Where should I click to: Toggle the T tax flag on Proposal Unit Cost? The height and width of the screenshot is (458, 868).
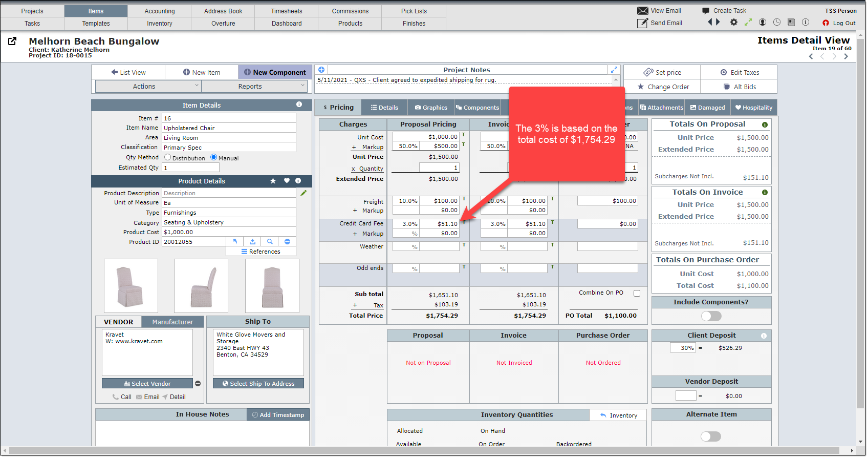pos(464,135)
